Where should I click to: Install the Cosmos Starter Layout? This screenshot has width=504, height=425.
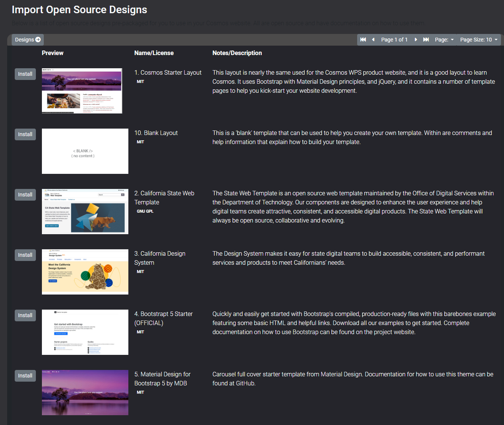tap(25, 74)
